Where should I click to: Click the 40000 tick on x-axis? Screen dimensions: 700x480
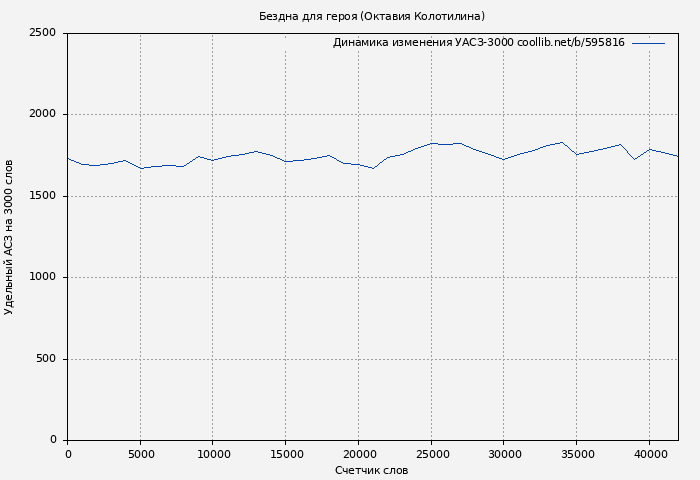(650, 454)
